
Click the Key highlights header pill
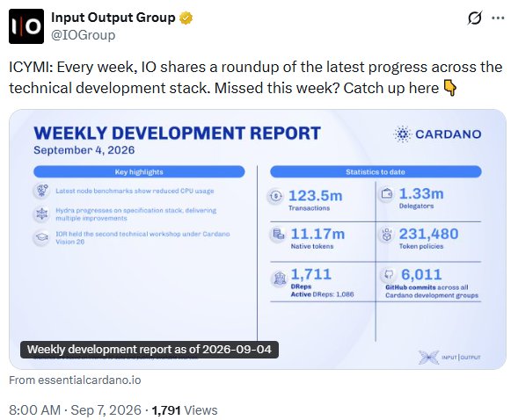tap(139, 172)
